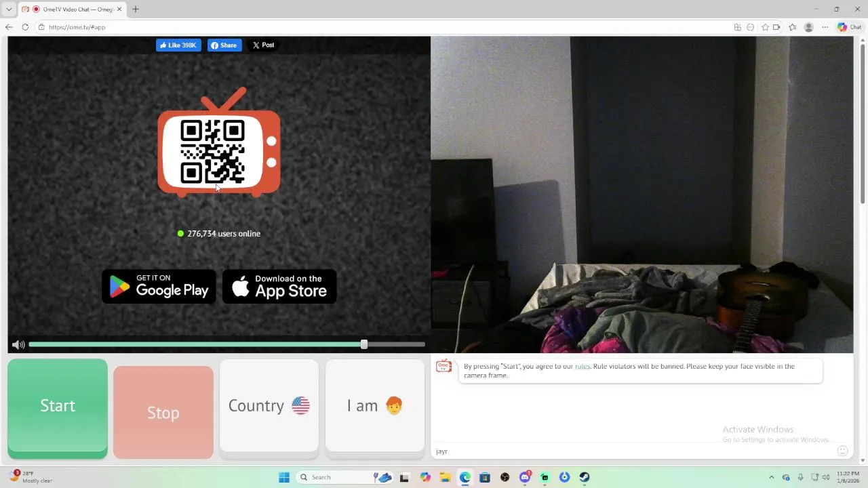Show hidden system tray icons
Image resolution: width=868 pixels, height=488 pixels.
click(771, 477)
